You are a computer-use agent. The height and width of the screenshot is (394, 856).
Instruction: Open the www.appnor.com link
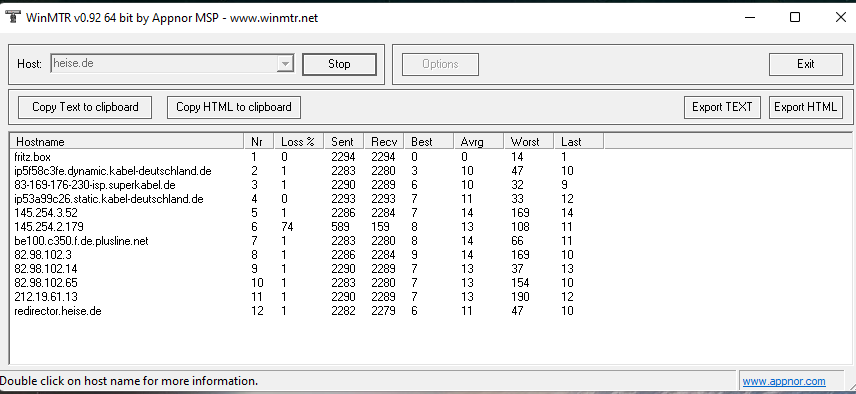pos(783,381)
